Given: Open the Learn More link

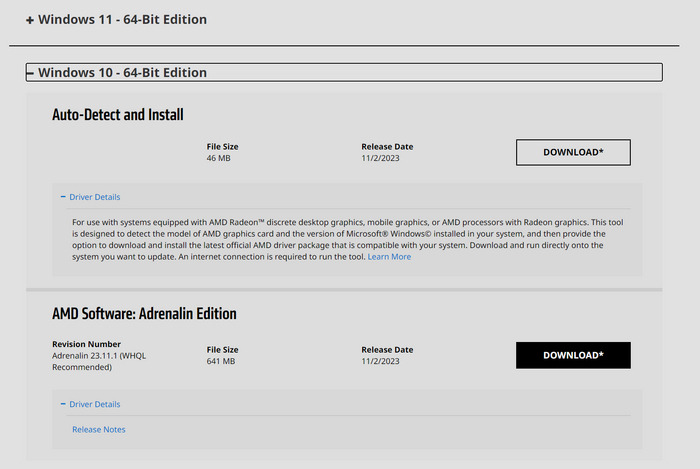Looking at the screenshot, I should pyautogui.click(x=389, y=257).
